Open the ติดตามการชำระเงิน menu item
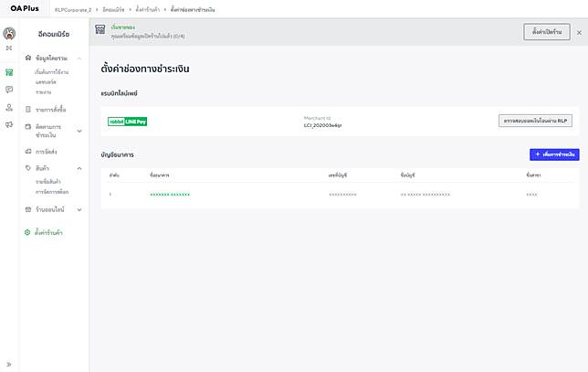Viewport: 588px width, 372px height. pos(48,131)
